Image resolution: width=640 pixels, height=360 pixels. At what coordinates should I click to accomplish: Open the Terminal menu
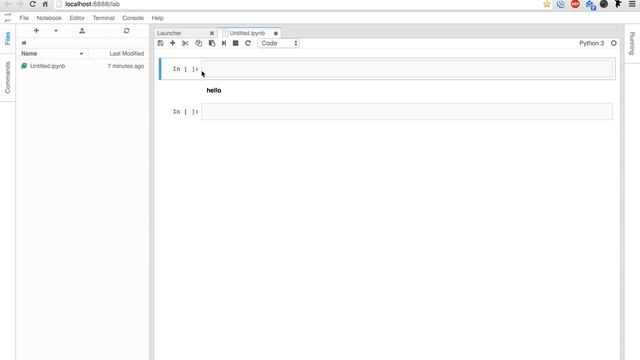[x=103, y=18]
